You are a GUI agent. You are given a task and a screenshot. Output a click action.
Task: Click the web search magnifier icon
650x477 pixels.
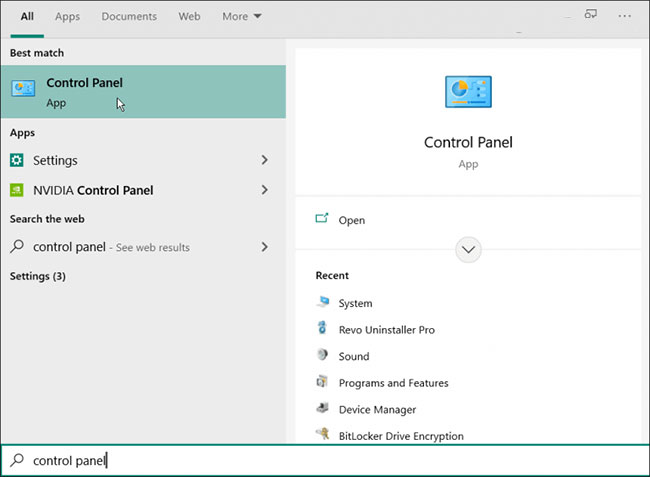pos(17,246)
